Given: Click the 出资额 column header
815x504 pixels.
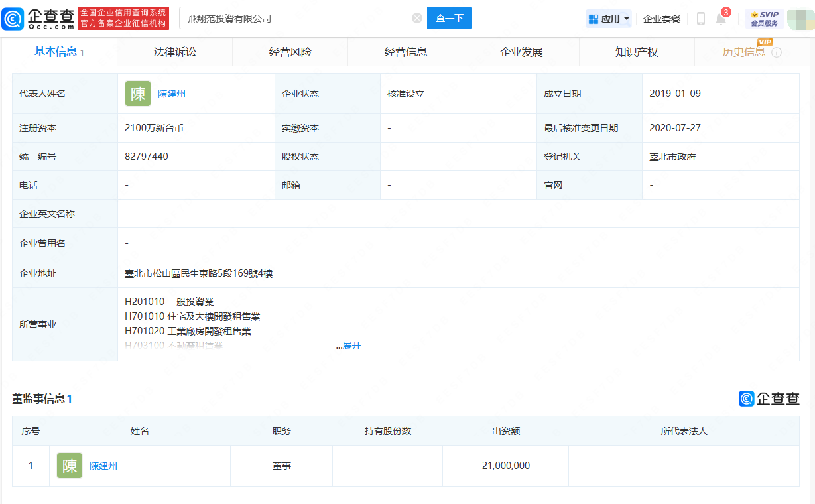Looking at the screenshot, I should point(506,431).
